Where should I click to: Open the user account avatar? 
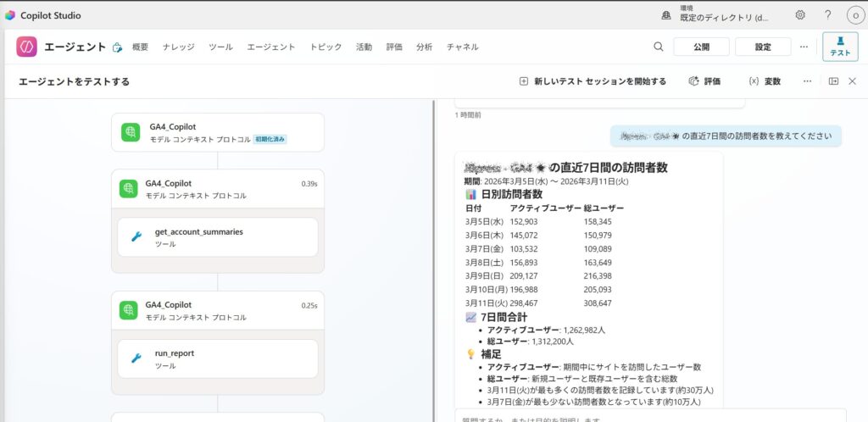[x=854, y=15]
